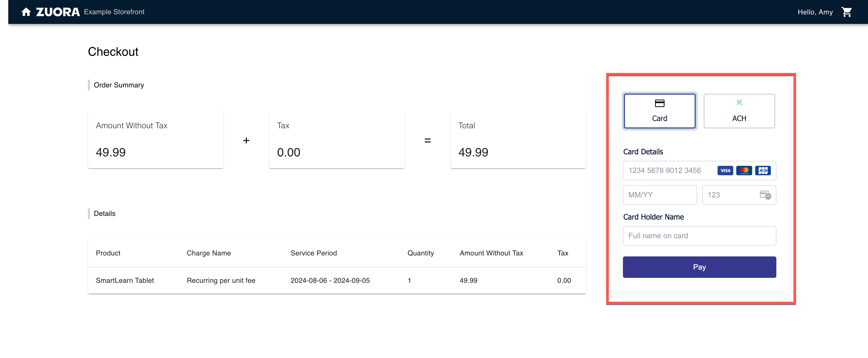Screen dimensions: 868x358
Task: Click the ACH payment logo icon
Action: click(x=739, y=102)
